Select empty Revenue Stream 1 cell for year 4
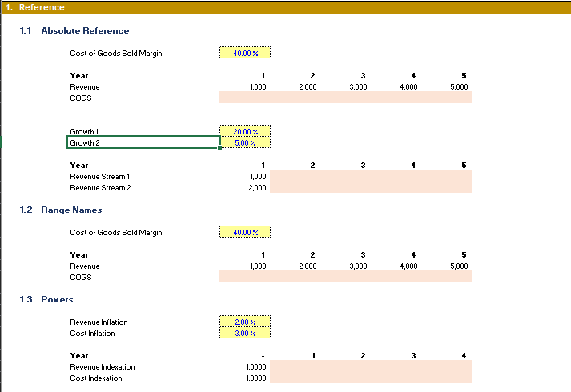Image resolution: width=571 pixels, height=392 pixels. [x=396, y=176]
